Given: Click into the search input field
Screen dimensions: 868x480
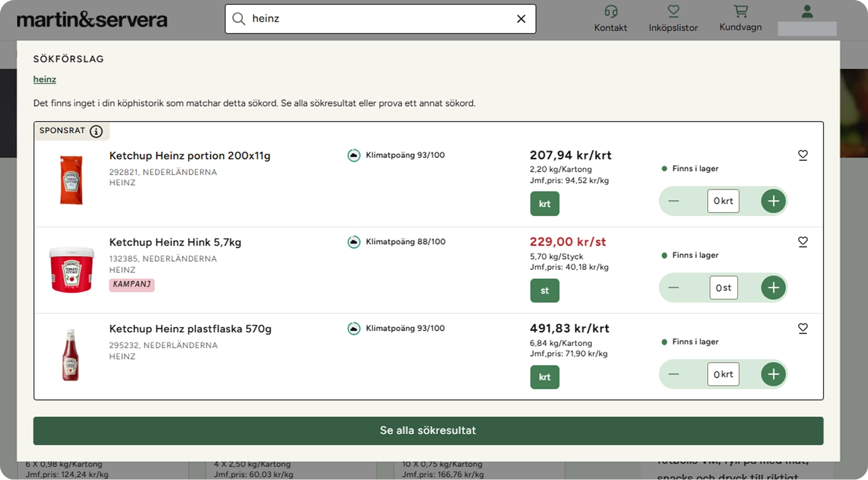Looking at the screenshot, I should (380, 19).
